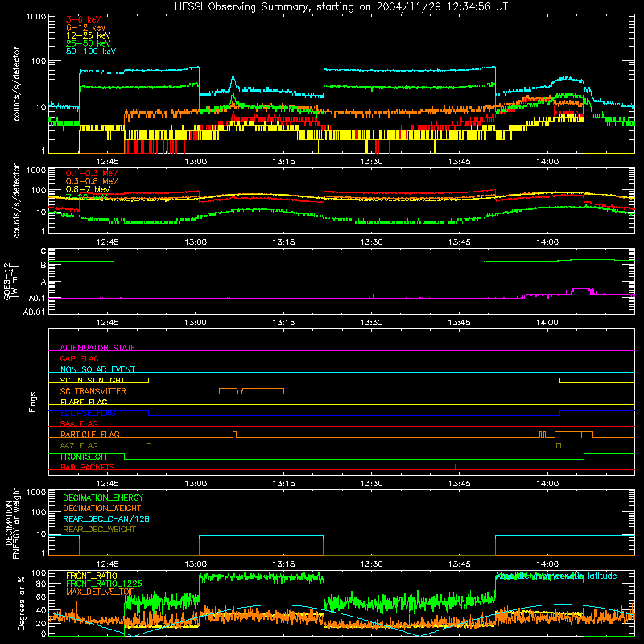Click the bad packets red spike marker
644x644 pixels.
click(x=456, y=467)
